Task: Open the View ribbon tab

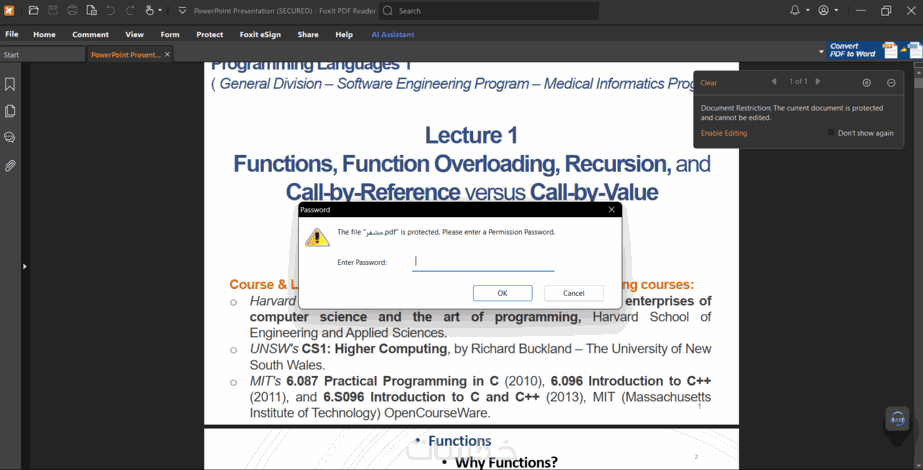Action: [134, 34]
